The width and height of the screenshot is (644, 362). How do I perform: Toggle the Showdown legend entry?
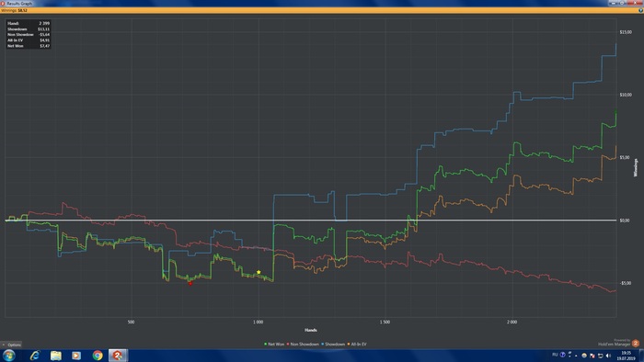tap(333, 345)
